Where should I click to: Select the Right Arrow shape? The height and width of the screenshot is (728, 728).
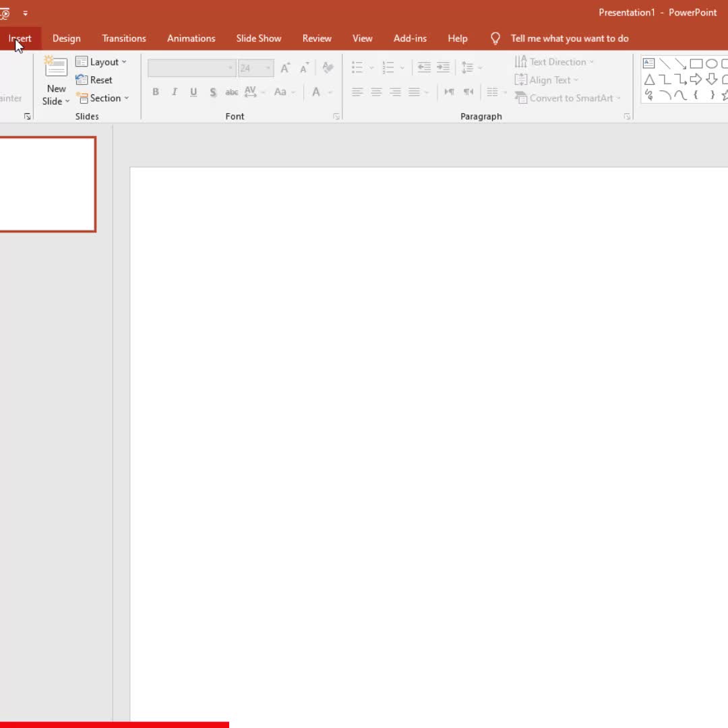pos(696,80)
